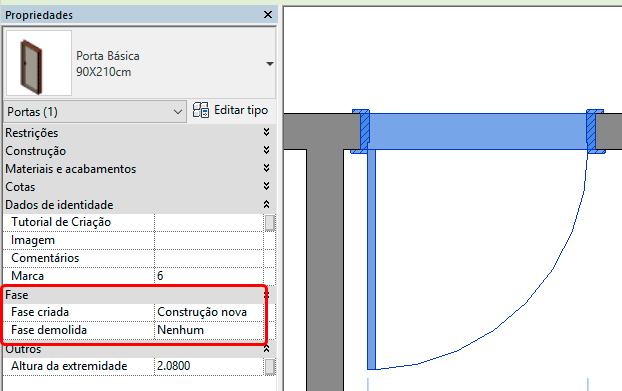This screenshot has height=391, width=622.
Task: Select the Comentários property label
Action: coord(45,258)
